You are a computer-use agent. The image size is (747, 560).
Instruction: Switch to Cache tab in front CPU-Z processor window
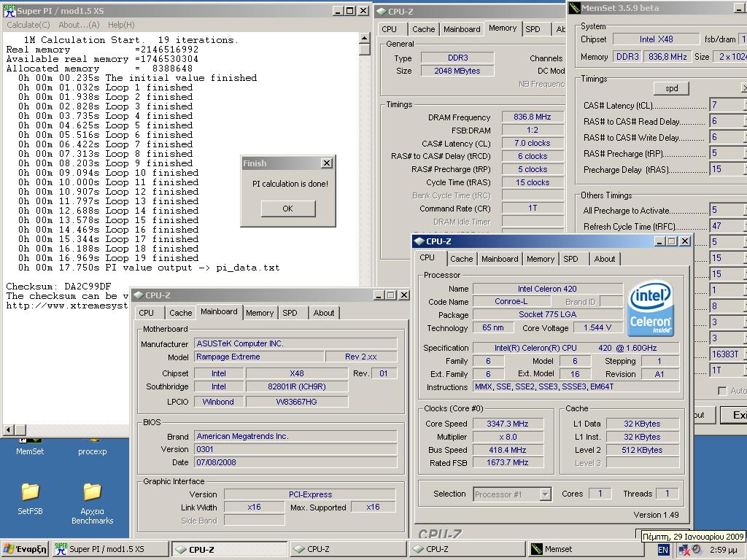tap(461, 259)
